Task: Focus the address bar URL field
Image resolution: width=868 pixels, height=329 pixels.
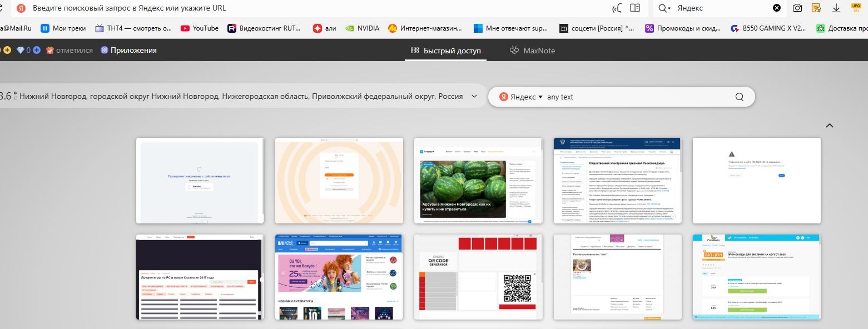Action: tap(278, 8)
